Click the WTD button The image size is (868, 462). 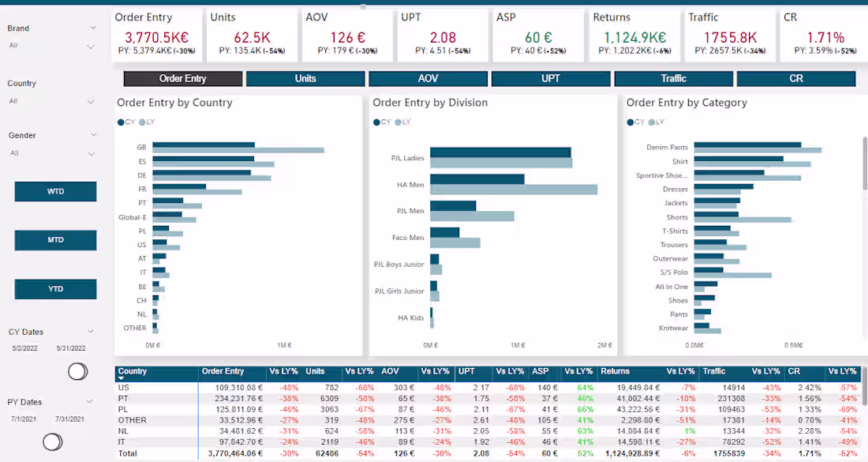(x=55, y=191)
